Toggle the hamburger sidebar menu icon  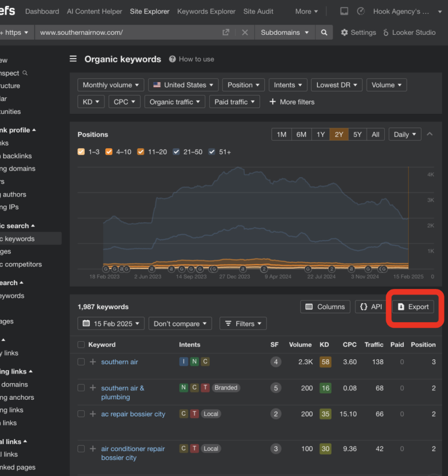point(73,59)
